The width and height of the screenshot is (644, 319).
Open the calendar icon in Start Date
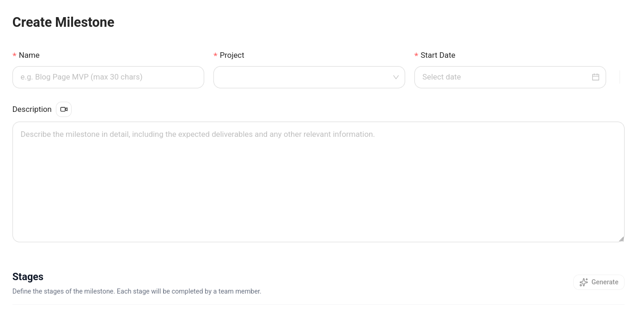[595, 77]
